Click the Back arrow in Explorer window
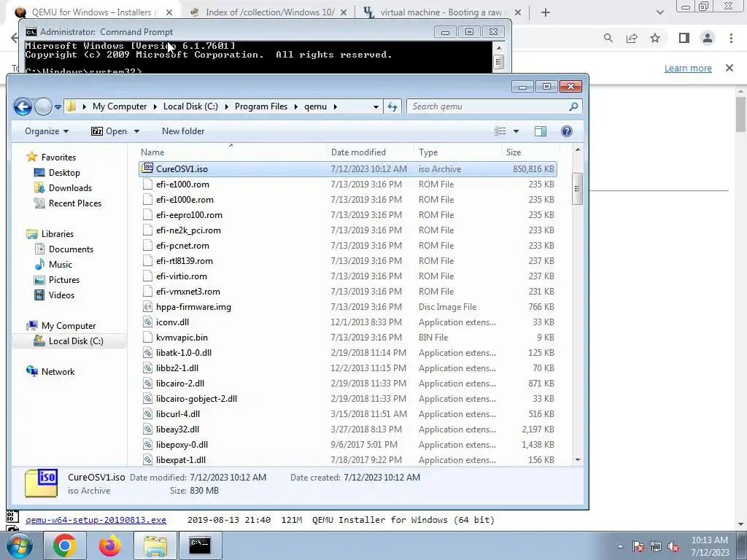 tap(23, 106)
